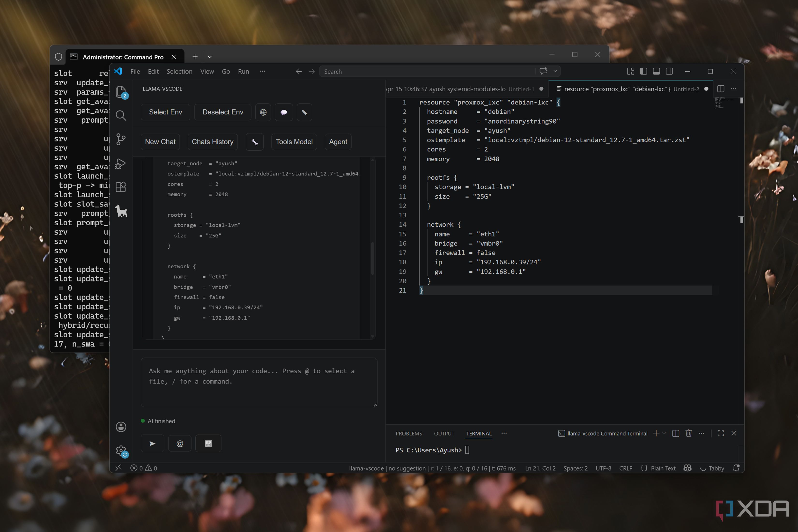The image size is (798, 532).
Task: Toggle the secondary side bar layout button
Action: pos(669,71)
